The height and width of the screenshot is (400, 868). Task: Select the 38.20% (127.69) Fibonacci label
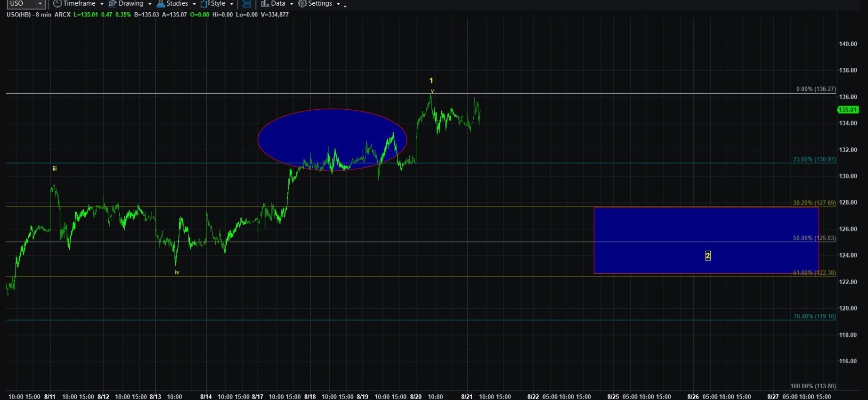point(814,203)
